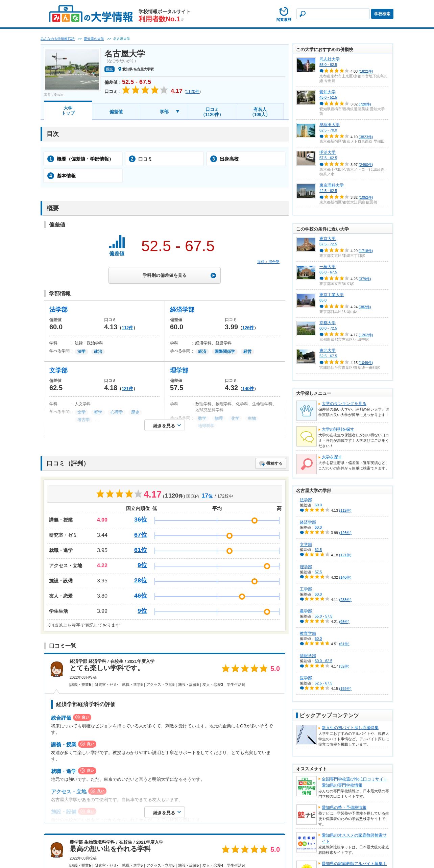The height and width of the screenshot is (868, 434).
Task: Click the notebook and pen pickup icon
Action: pos(307,735)
